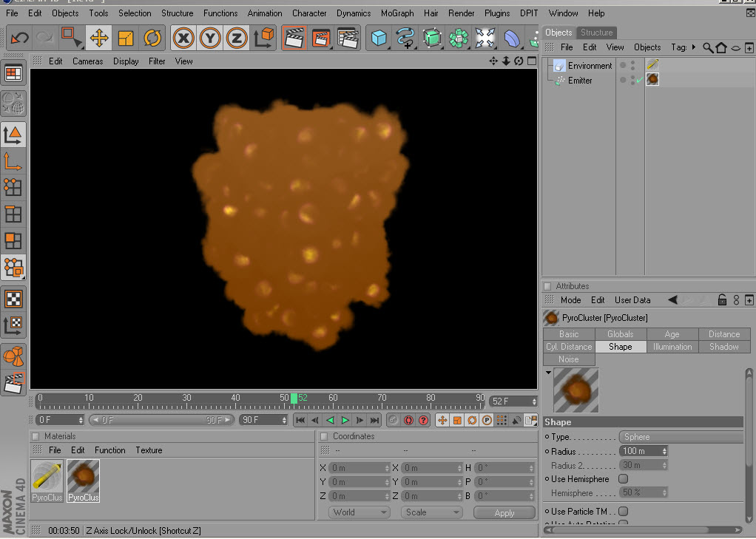756x539 pixels.
Task: Select the Make Editable icon
Action: [13, 103]
